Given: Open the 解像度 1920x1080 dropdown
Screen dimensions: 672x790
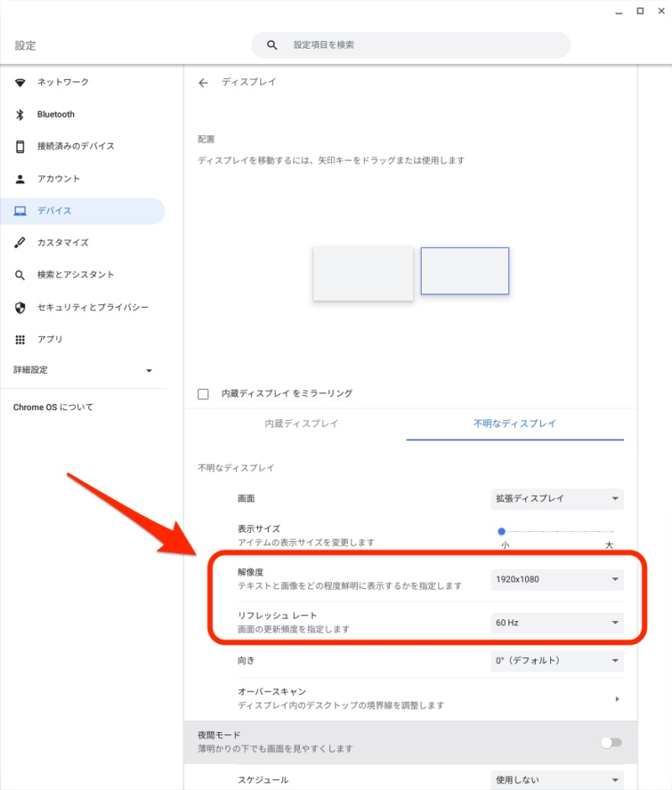Looking at the screenshot, I should (x=557, y=580).
